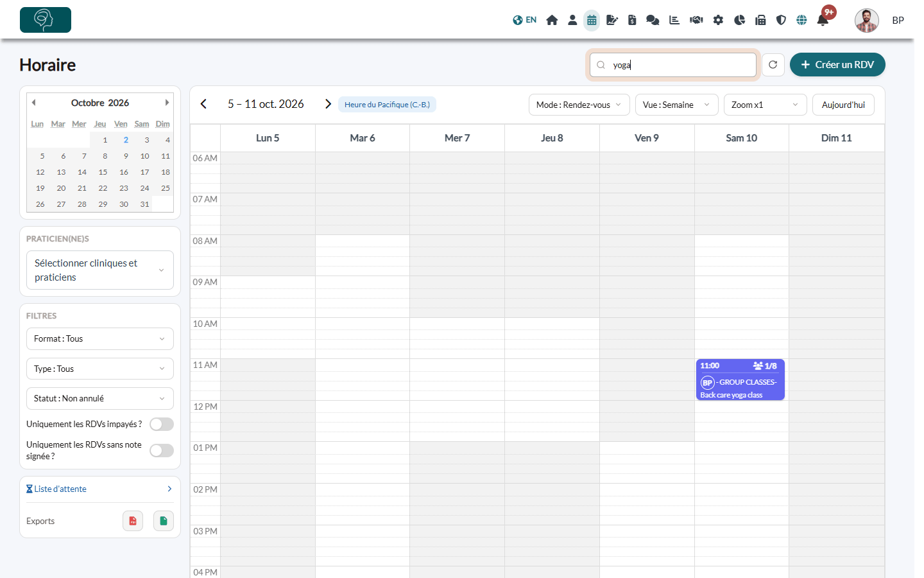The width and height of the screenshot is (924, 578).
Task: Expand the Vue : Semaine dropdown
Action: tap(676, 105)
